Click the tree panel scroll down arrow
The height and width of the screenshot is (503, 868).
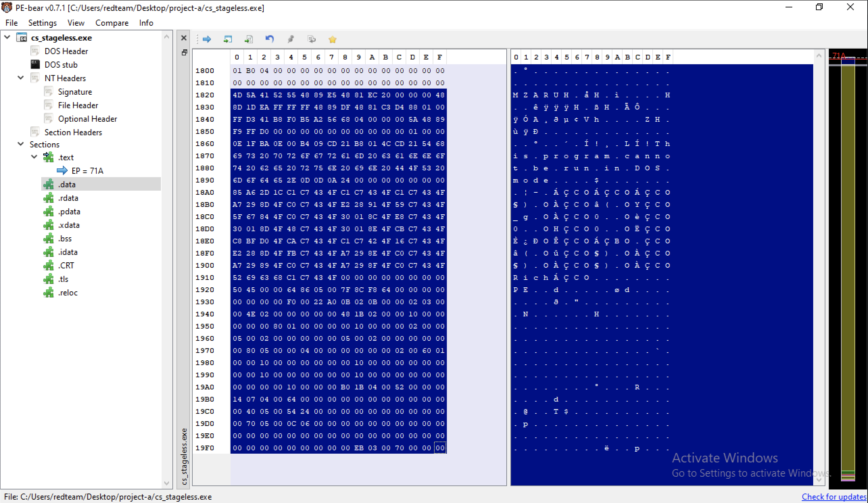[x=167, y=483]
